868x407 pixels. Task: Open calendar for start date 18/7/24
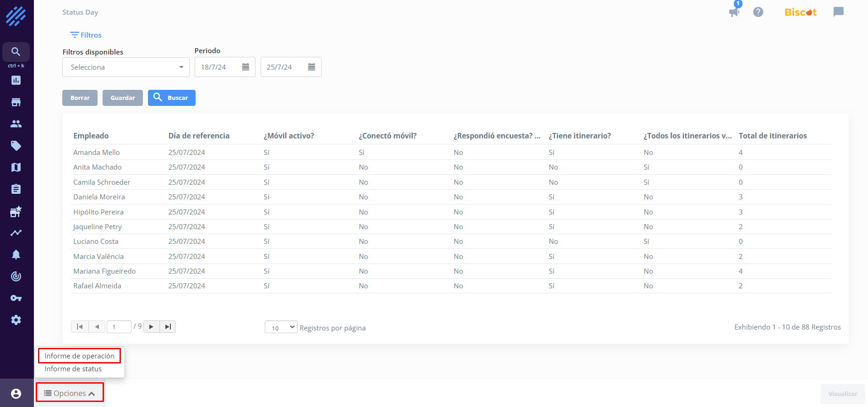coord(246,67)
